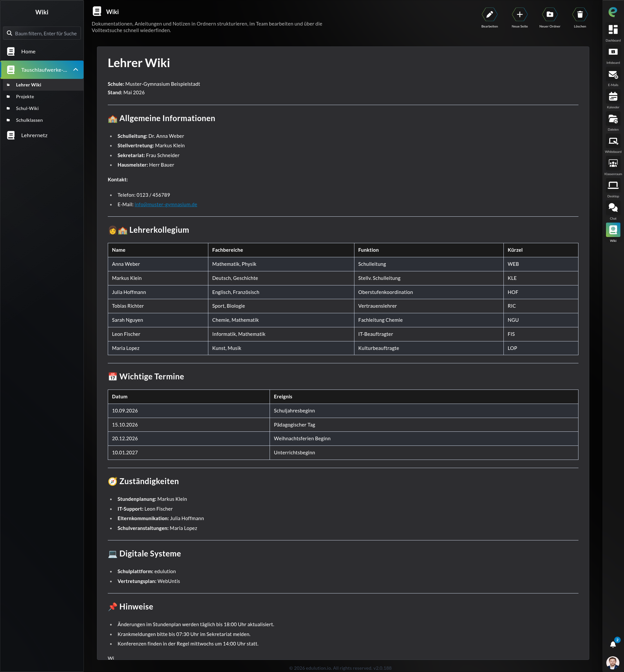Click the IT-Support: Leon Fischer line
624x672 pixels.
pos(145,509)
